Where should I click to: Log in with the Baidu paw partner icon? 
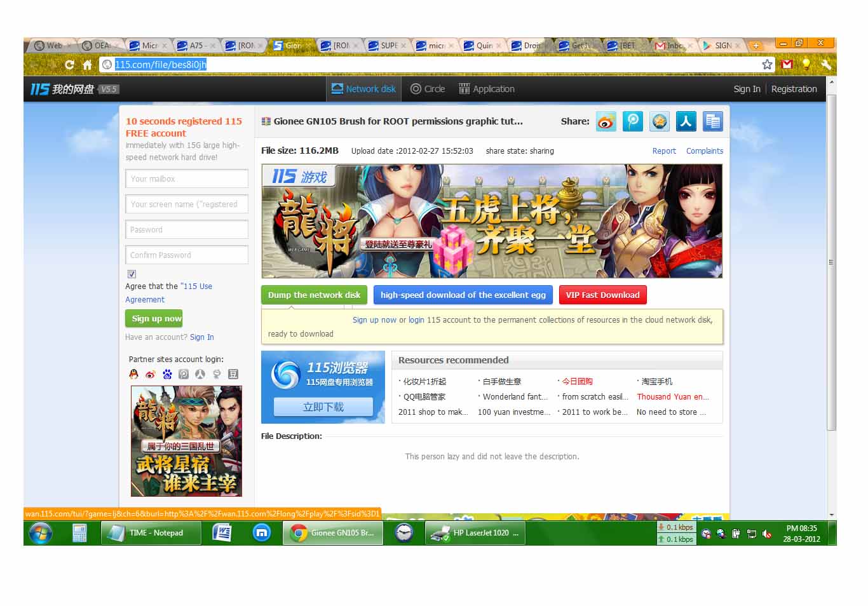pyautogui.click(x=167, y=374)
